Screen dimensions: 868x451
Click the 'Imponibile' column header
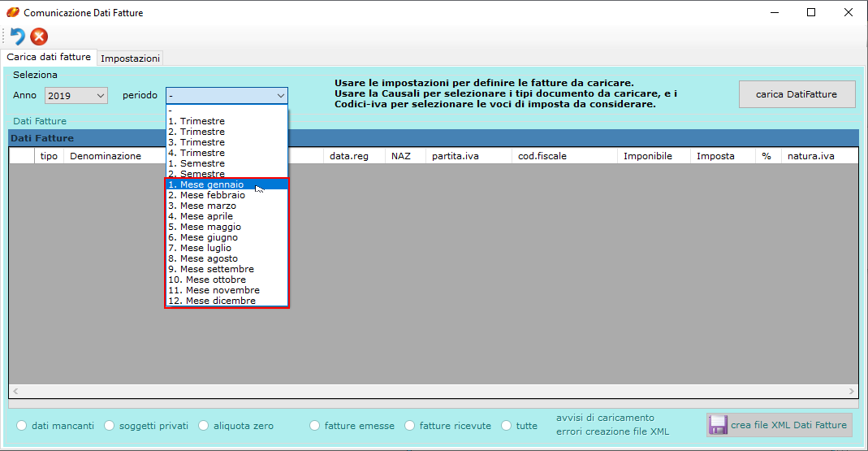pos(647,156)
